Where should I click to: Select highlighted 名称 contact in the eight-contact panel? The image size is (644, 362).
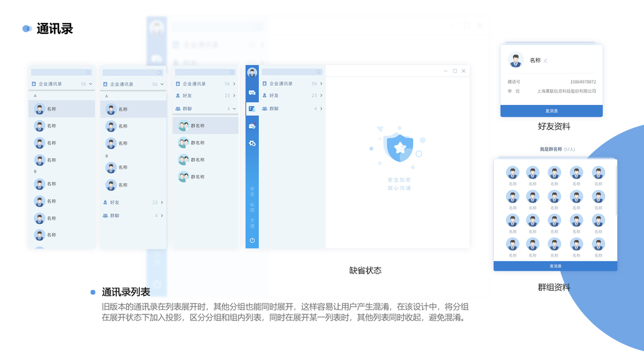(x=62, y=109)
